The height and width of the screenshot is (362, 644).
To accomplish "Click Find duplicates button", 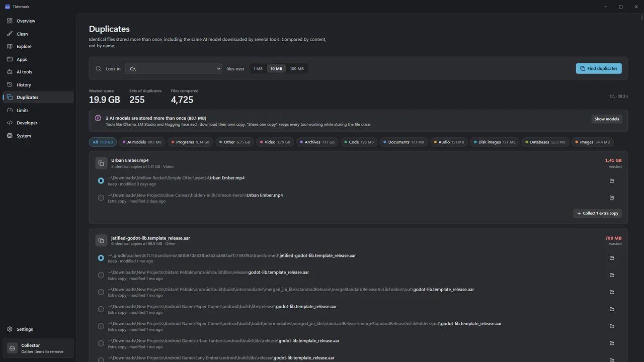I will pos(599,68).
